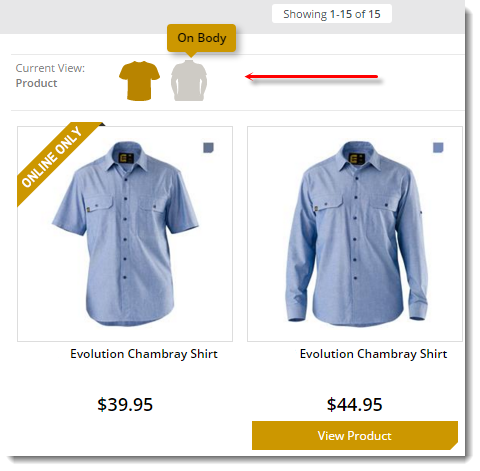Click the red arrow annotation
Screen dimensions: 480x471
(x=312, y=77)
